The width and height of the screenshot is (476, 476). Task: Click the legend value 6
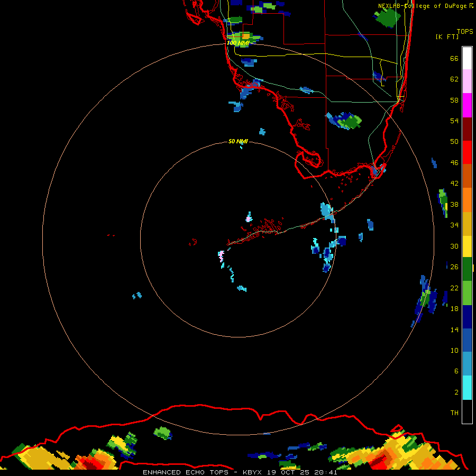(x=456, y=371)
